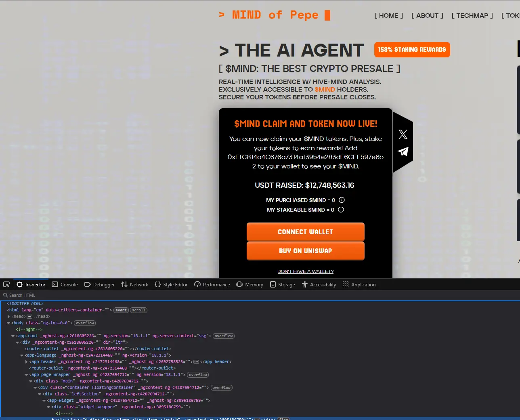Toggle overflow badge on app-page-wrapper element
520x420 pixels.
[x=198, y=375]
